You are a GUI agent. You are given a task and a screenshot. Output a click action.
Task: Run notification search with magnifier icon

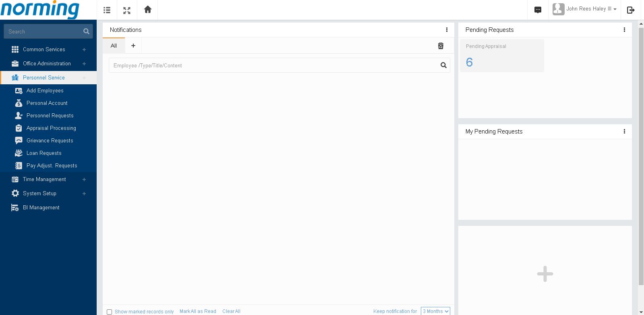click(443, 65)
